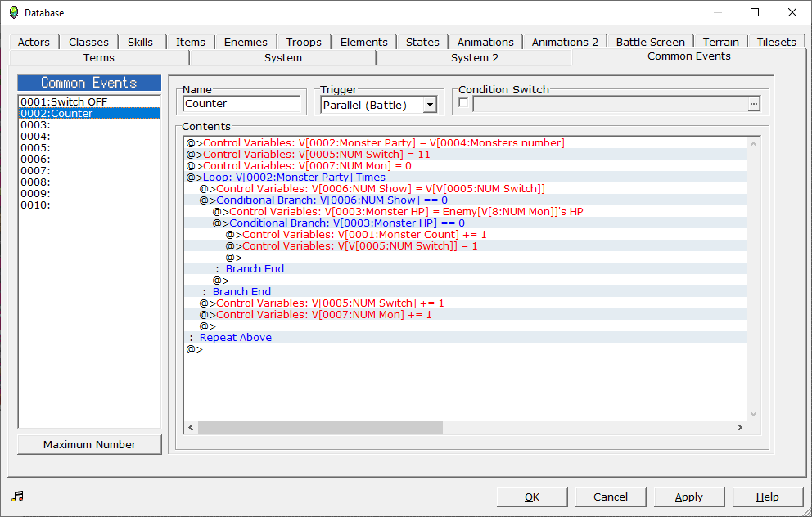
Task: Switch to the Battle Screen tab
Action: [x=651, y=42]
